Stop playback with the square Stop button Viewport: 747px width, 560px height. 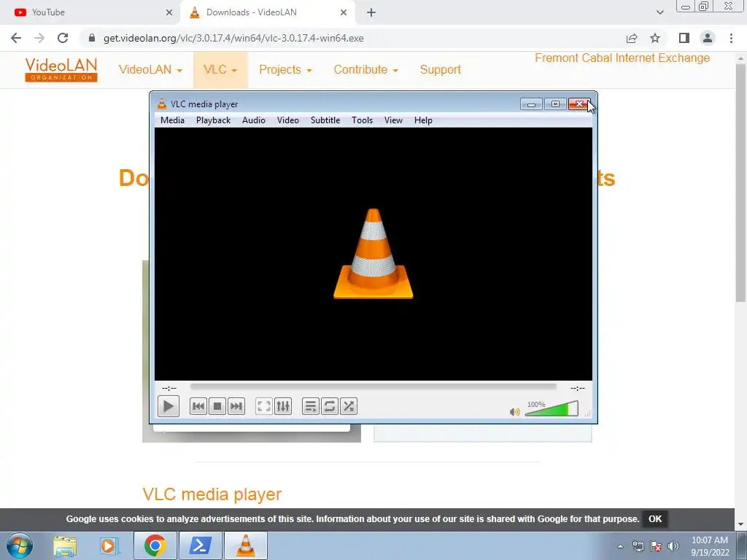[217, 406]
